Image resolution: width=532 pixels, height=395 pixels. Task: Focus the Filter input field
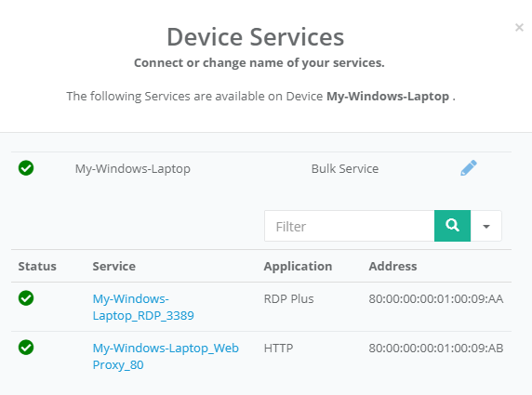(x=349, y=226)
